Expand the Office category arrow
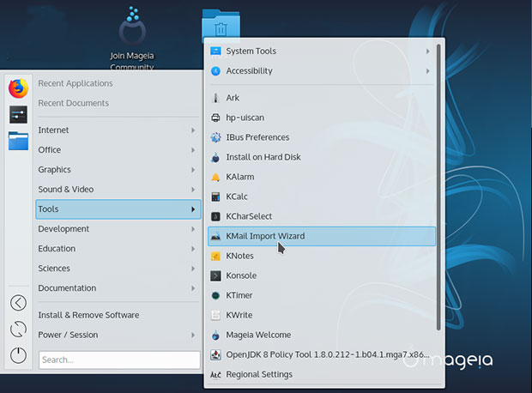Viewport: 532px width, 393px height. [193, 150]
